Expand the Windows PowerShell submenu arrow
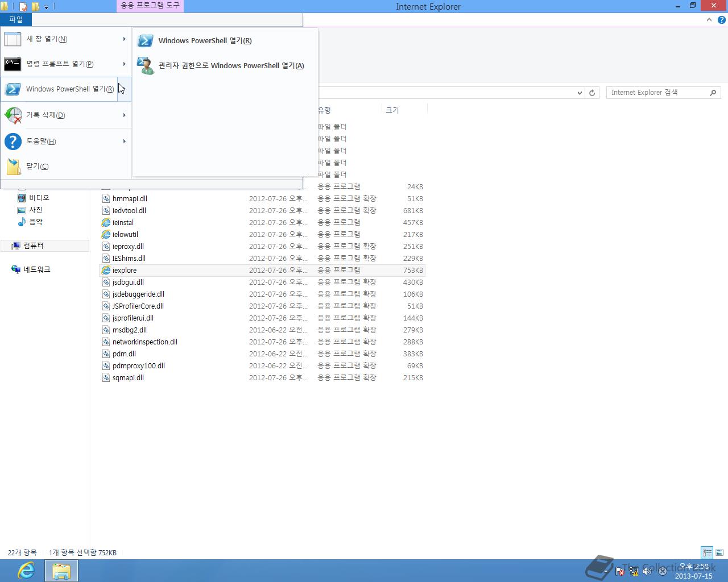This screenshot has height=582, width=728. pyautogui.click(x=124, y=89)
